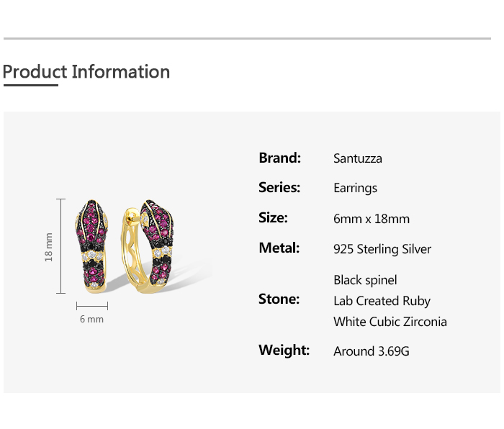Viewport: 504px width, 429px height.
Task: Select the 6mm x 18mm size value
Action: click(372, 219)
